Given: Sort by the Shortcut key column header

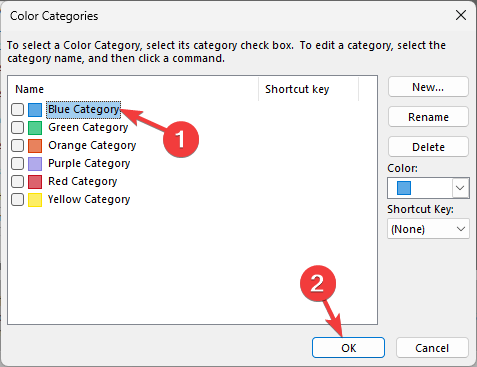Looking at the screenshot, I should 308,89.
